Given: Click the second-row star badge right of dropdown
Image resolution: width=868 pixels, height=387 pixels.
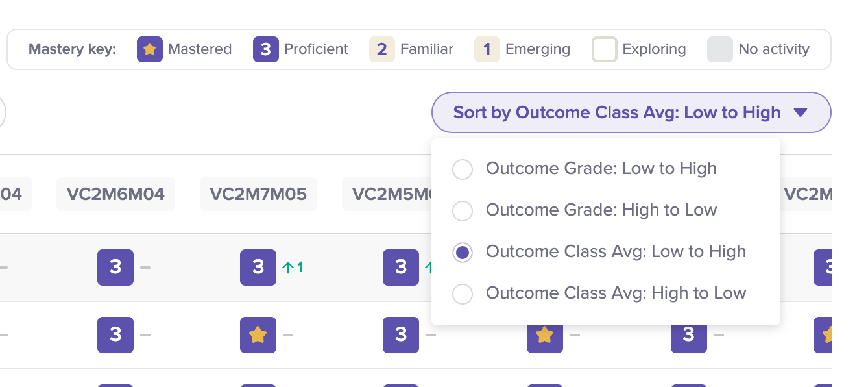Looking at the screenshot, I should pos(823,335).
